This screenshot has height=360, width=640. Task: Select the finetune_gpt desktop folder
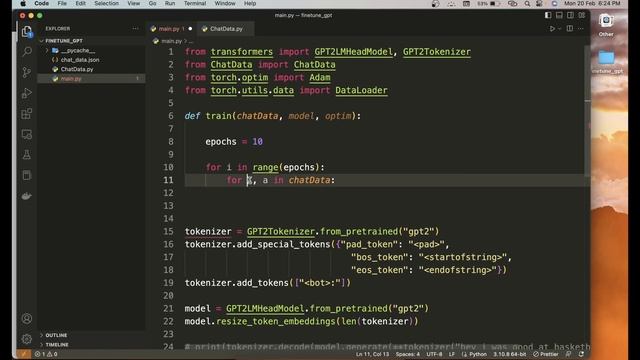point(607,62)
